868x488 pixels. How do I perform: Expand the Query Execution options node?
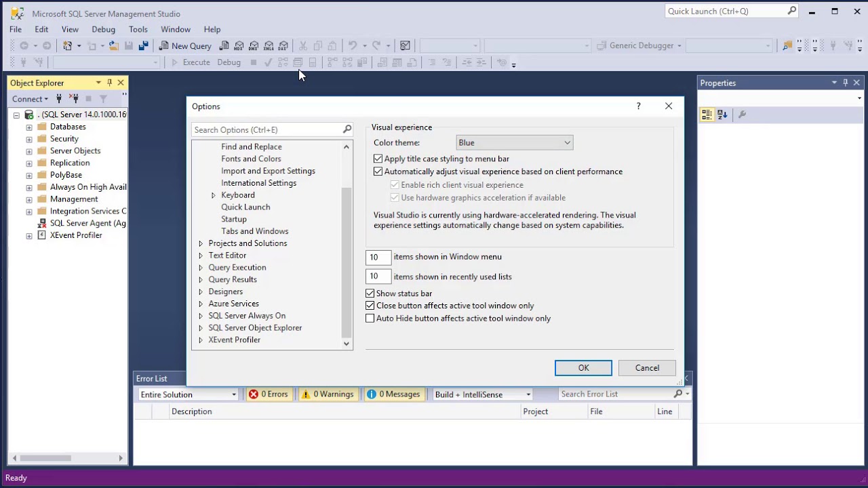pyautogui.click(x=201, y=268)
